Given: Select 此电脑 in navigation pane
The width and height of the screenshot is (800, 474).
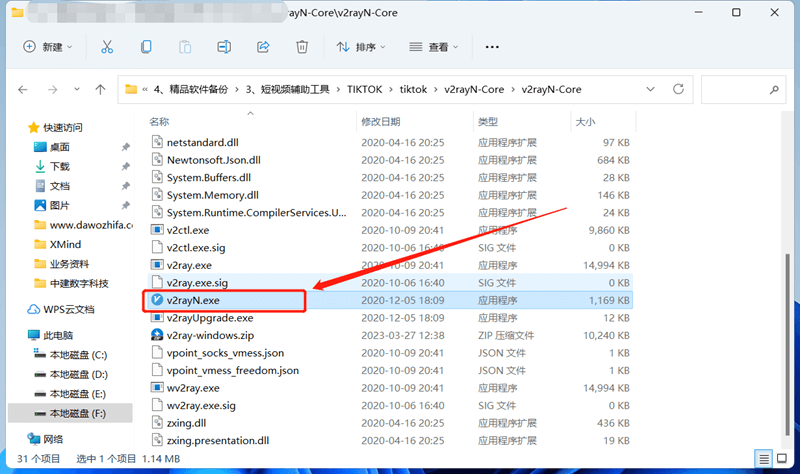Looking at the screenshot, I should [58, 335].
